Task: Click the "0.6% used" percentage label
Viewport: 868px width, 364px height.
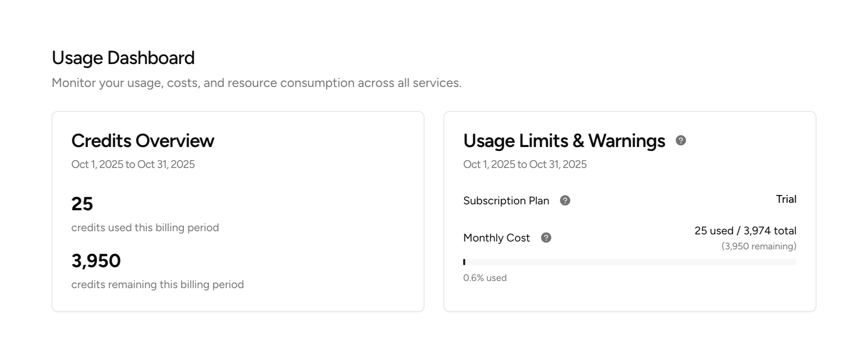Action: 485,278
